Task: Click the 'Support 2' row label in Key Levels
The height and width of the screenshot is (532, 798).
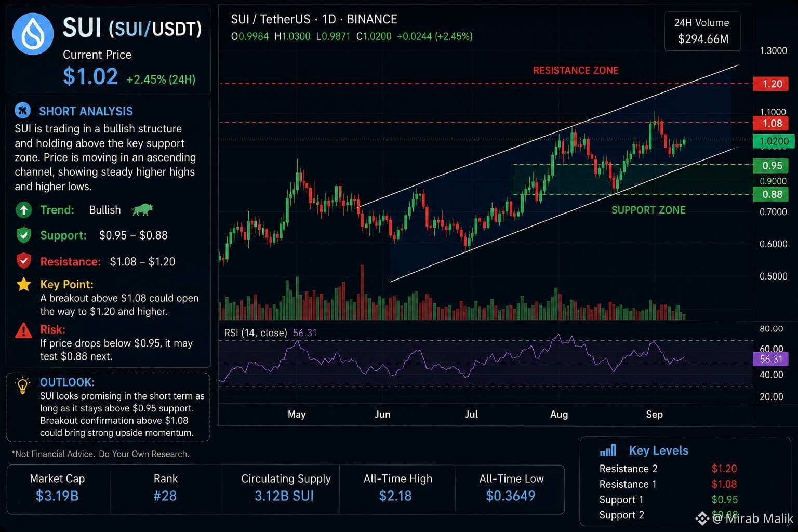Action: pos(621,515)
